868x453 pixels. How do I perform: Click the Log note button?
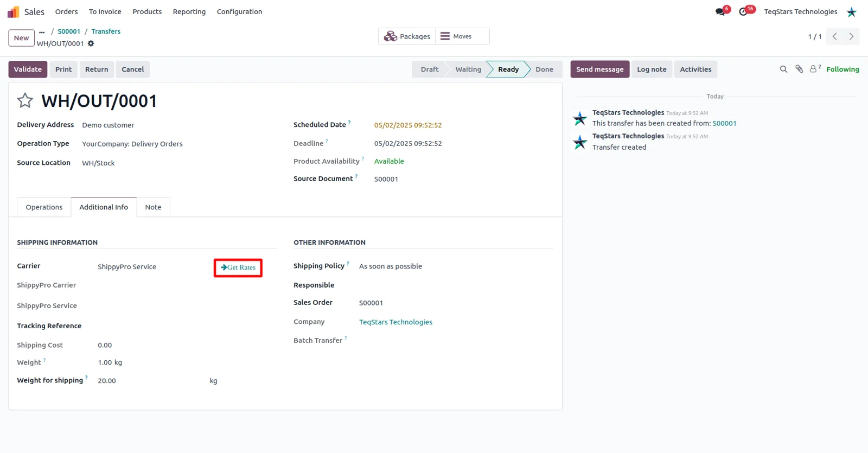(x=652, y=69)
